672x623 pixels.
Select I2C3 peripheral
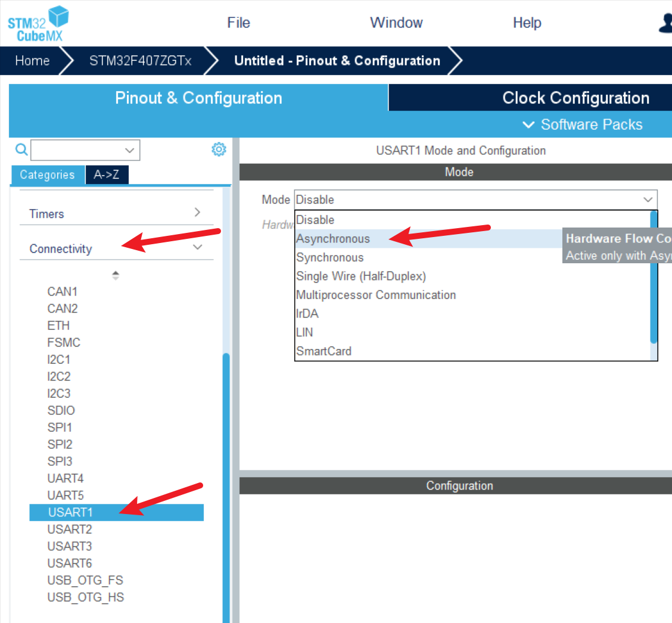59,393
